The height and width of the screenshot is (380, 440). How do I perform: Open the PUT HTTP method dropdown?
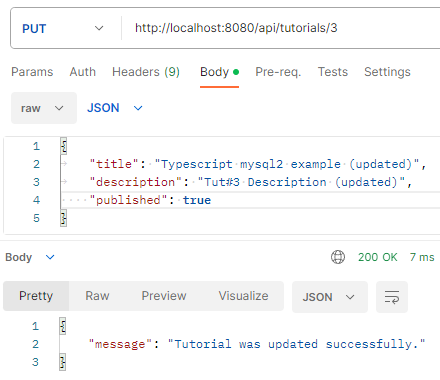tap(63, 28)
